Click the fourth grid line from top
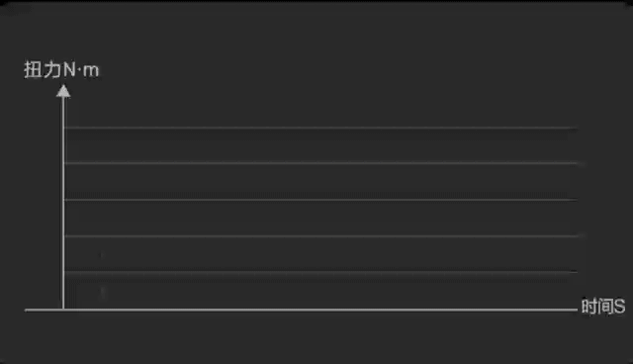 [x=320, y=235]
